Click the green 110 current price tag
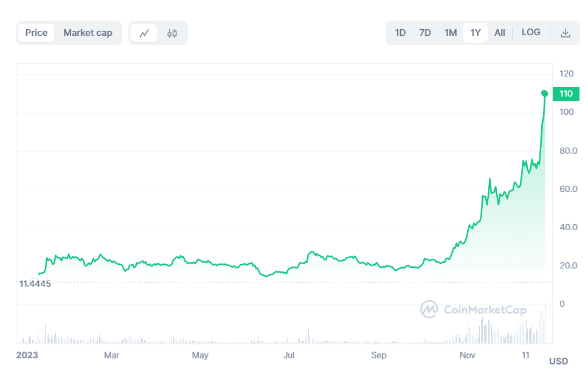 pos(566,94)
